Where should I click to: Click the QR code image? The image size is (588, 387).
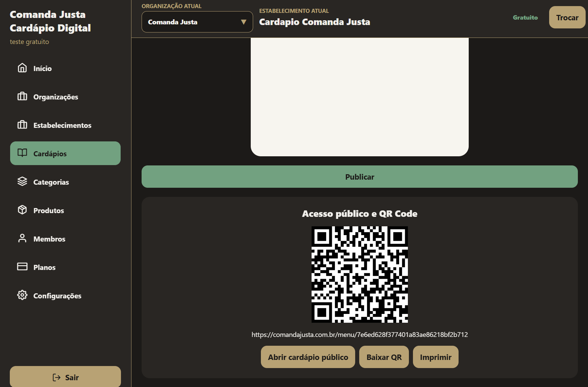(360, 274)
